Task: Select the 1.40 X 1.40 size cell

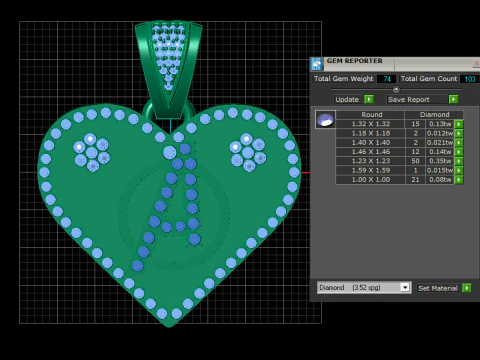Action: (370, 143)
